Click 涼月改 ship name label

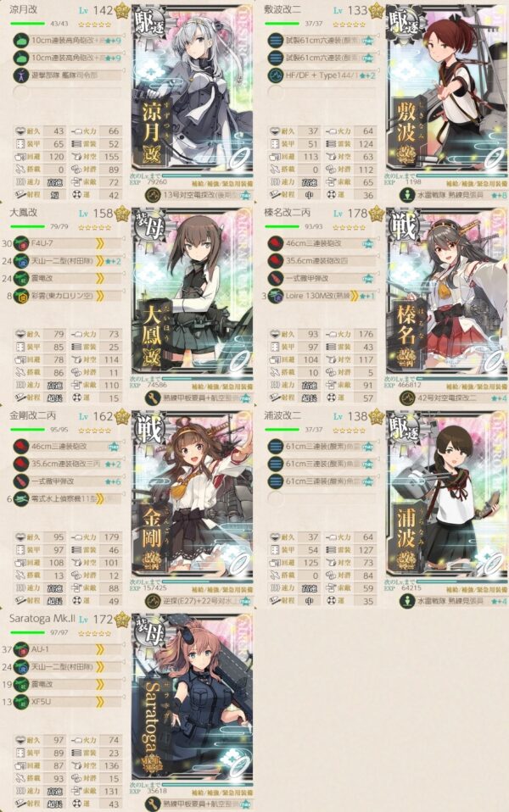(x=23, y=10)
